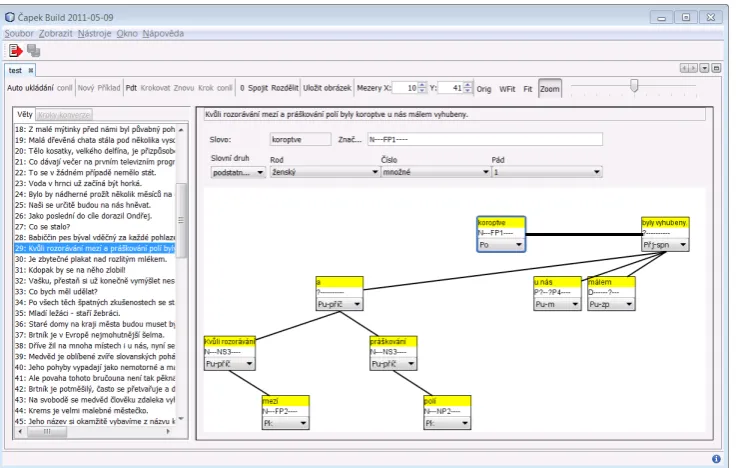The image size is (737, 468).
Task: Open the Nástroje menu
Action: click(x=94, y=33)
